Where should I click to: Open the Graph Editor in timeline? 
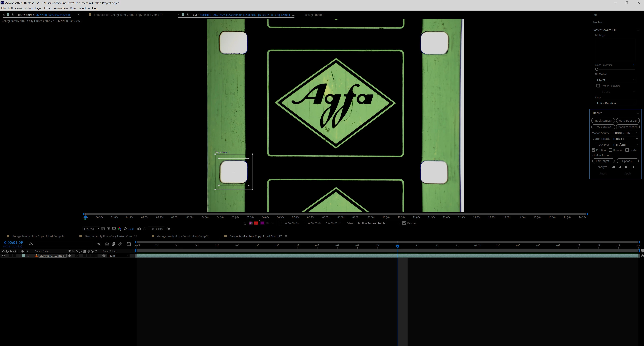click(128, 244)
